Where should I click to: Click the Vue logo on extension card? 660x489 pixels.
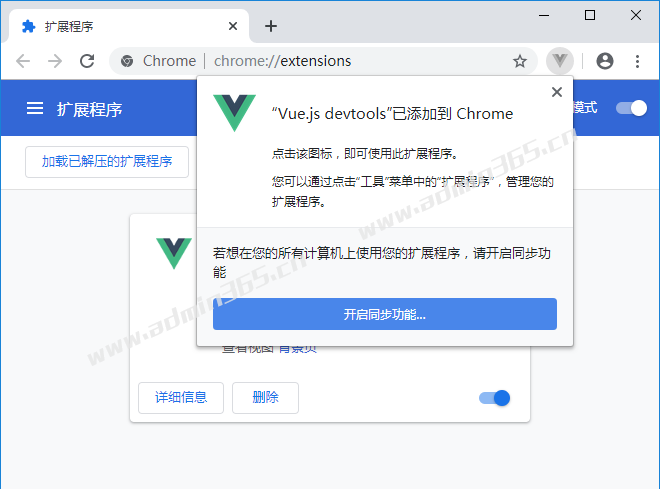click(174, 253)
